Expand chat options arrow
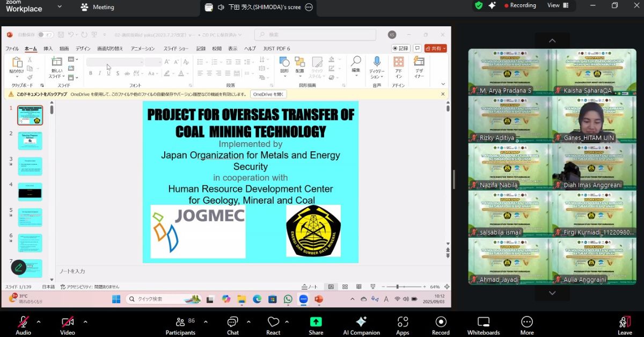This screenshot has width=644, height=337. (x=248, y=322)
